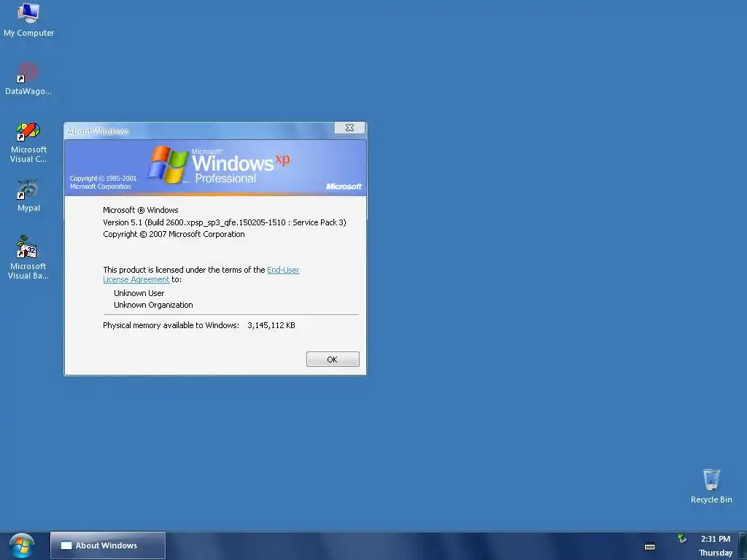Click the Version 5.1 build text line
Viewport: 747px width, 560px height.
pyautogui.click(x=225, y=222)
